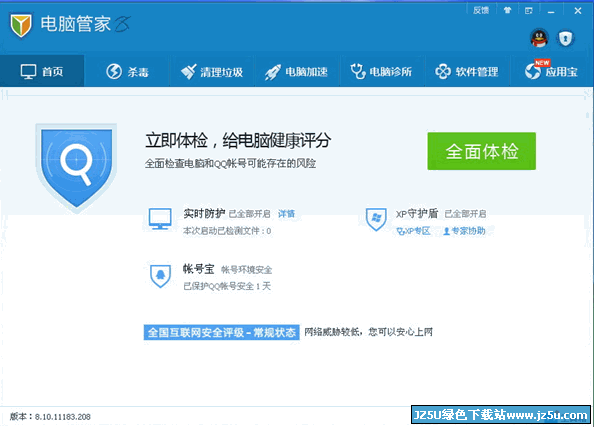Open the main menu icon in title bar
This screenshot has height=427, width=594.
(x=528, y=11)
